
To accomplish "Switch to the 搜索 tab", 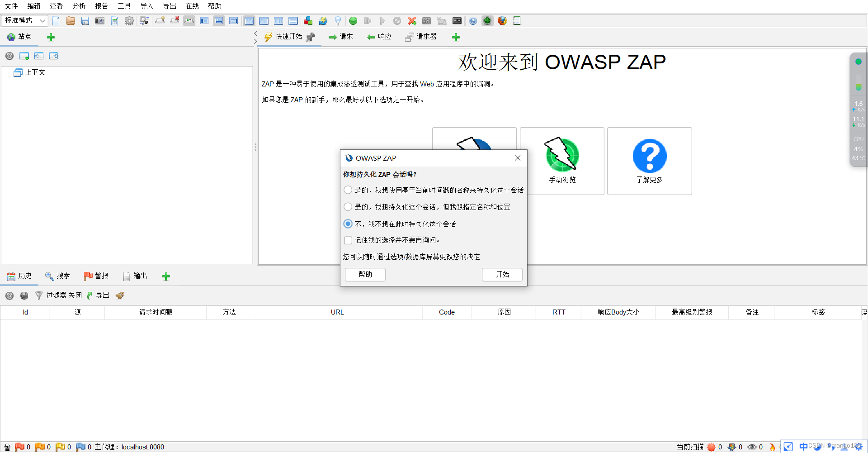I will [57, 276].
